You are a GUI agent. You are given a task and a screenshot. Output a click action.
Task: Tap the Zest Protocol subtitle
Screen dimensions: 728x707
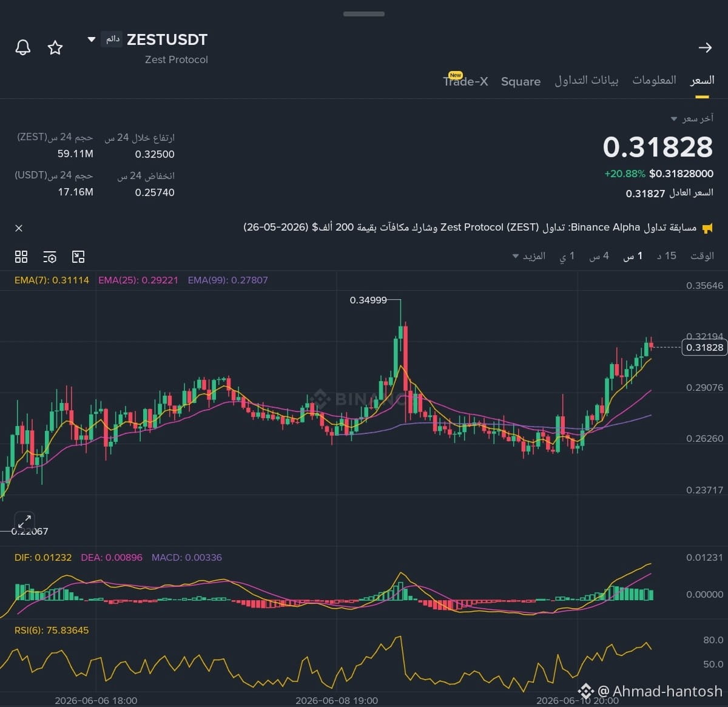[176, 59]
